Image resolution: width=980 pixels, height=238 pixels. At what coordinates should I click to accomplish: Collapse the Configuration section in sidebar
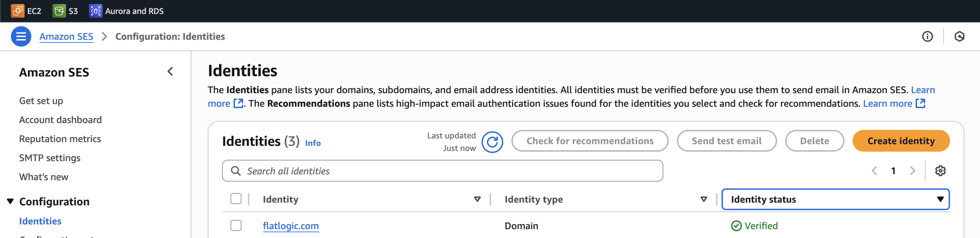tap(10, 201)
